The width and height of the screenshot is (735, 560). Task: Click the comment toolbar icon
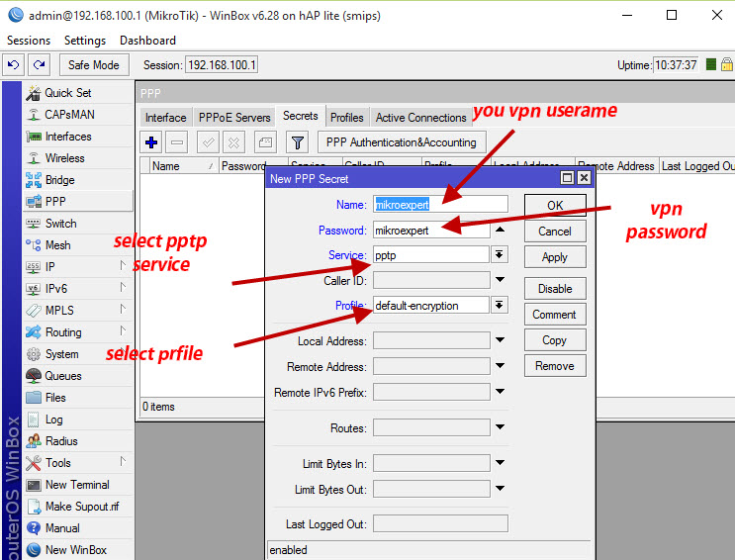tap(265, 142)
